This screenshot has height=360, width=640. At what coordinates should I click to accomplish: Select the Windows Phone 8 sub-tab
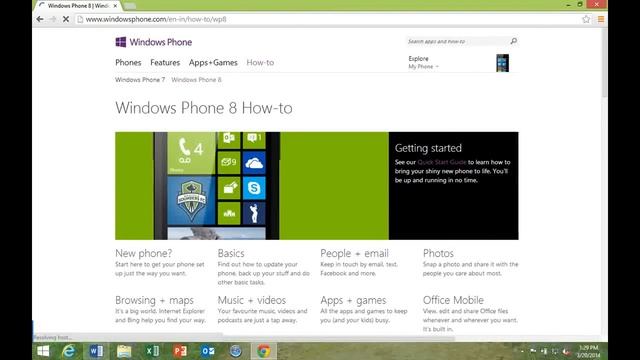tap(196, 80)
